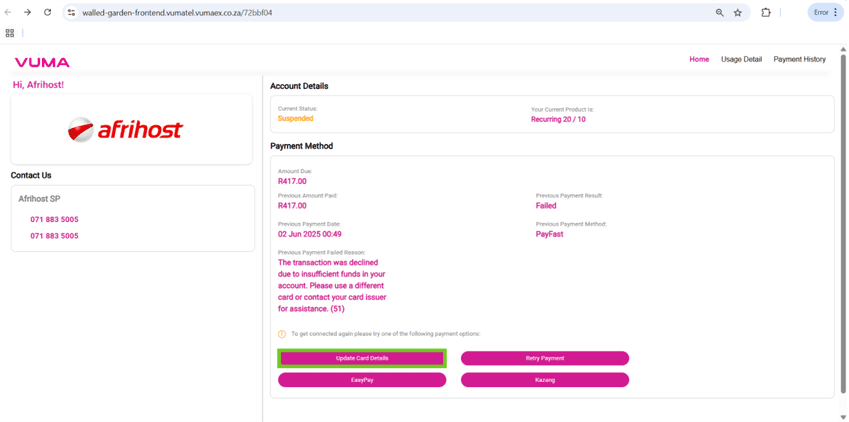Open the Usage Detail tab
The height and width of the screenshot is (422, 849).
point(741,59)
